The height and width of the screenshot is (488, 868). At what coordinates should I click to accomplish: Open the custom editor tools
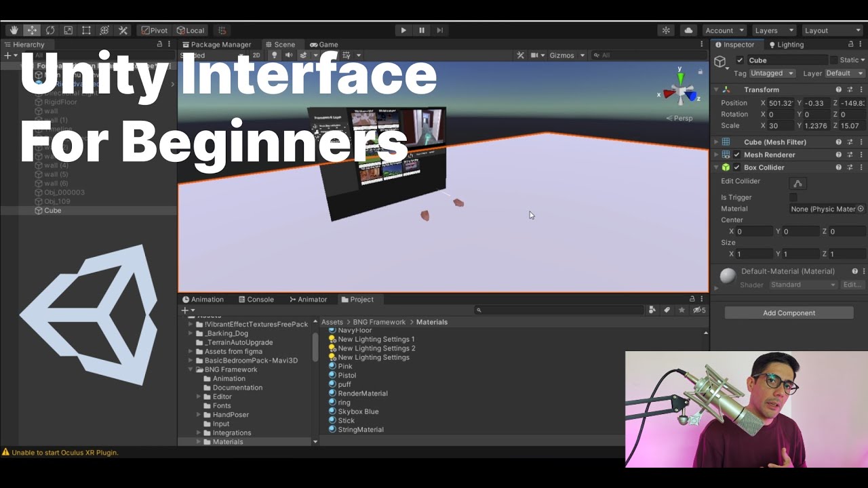click(123, 30)
